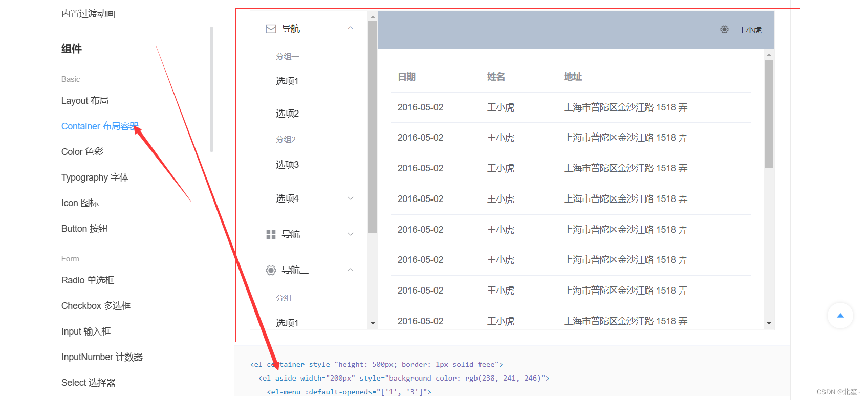Click the el-aside code line

click(404, 378)
